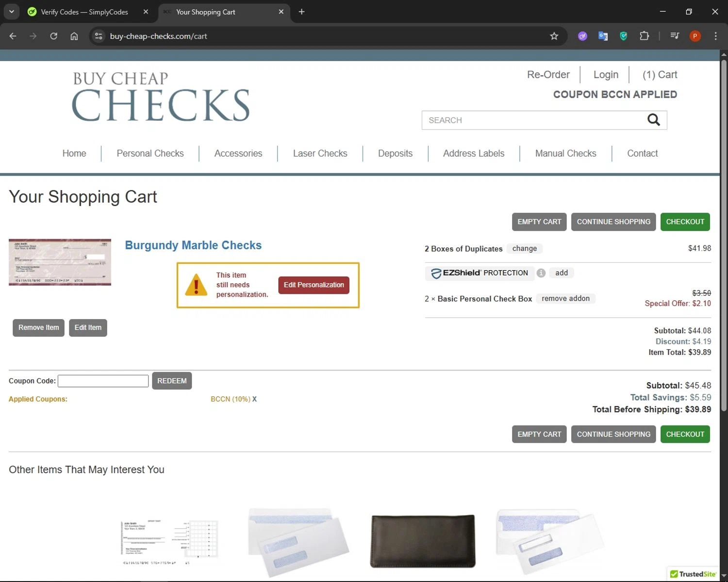Open Chrome three-dot menu
Screen dimensions: 728x582
point(715,36)
